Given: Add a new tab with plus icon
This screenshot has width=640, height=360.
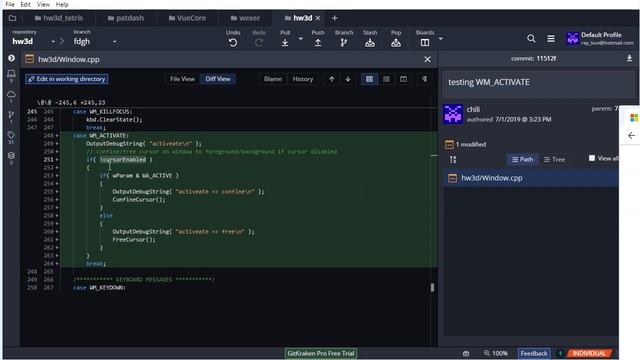Looking at the screenshot, I should click(x=335, y=18).
